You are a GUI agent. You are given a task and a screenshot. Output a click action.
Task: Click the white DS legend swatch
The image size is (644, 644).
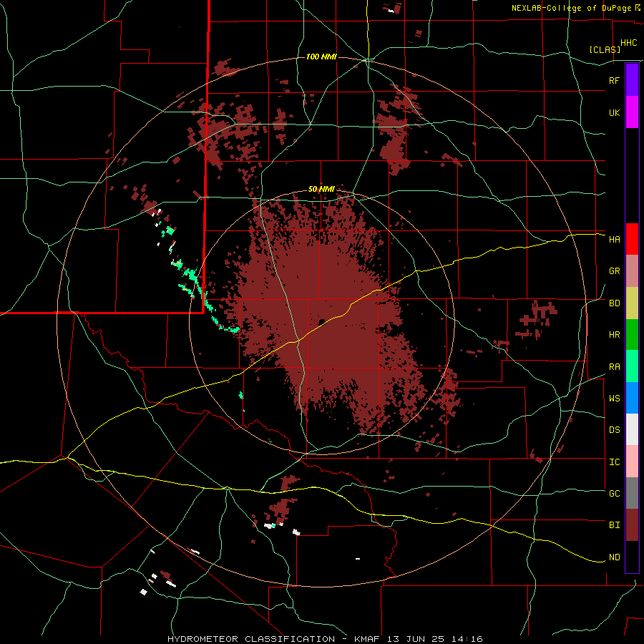(x=632, y=429)
